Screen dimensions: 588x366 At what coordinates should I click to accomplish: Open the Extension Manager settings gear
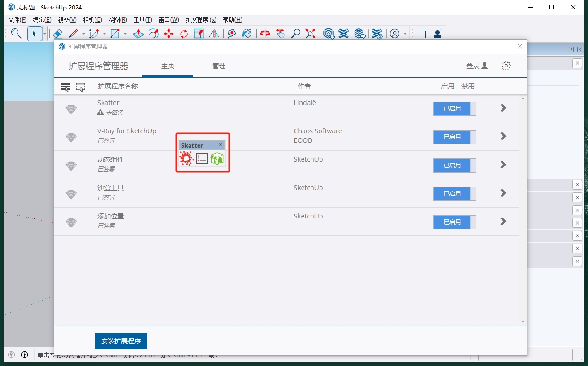506,66
